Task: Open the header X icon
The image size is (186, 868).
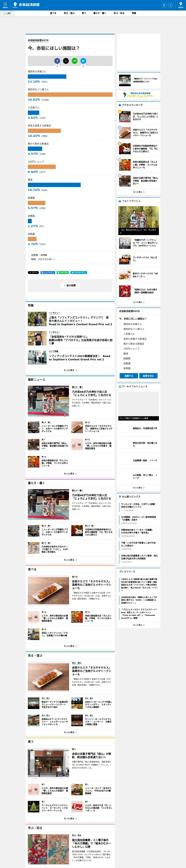Action: (170, 5)
